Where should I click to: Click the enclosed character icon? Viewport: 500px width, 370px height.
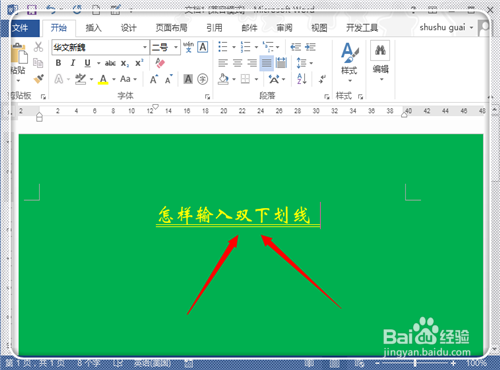[202, 79]
